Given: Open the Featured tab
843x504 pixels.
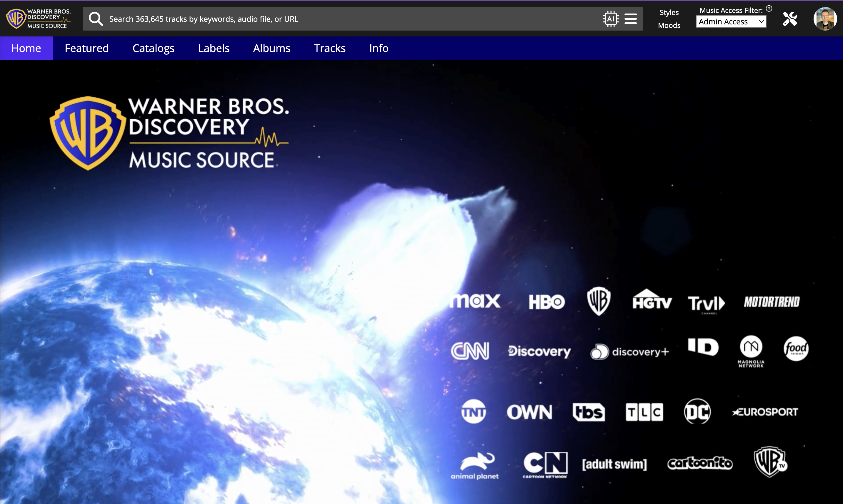Looking at the screenshot, I should pos(87,48).
